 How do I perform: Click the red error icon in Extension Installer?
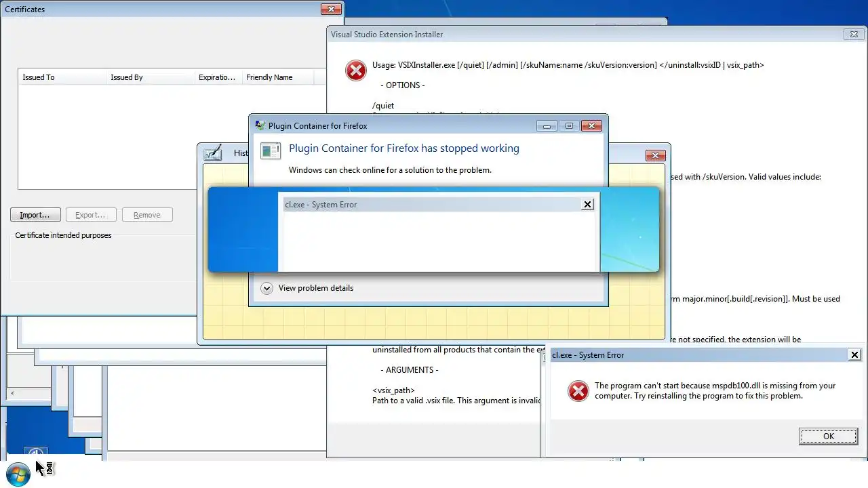[x=356, y=70]
